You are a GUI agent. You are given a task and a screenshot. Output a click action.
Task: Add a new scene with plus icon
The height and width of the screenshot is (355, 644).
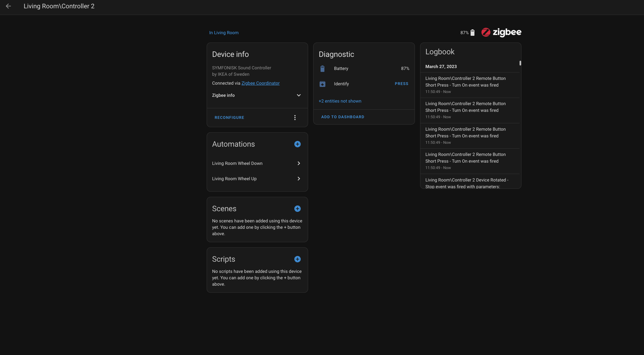297,209
